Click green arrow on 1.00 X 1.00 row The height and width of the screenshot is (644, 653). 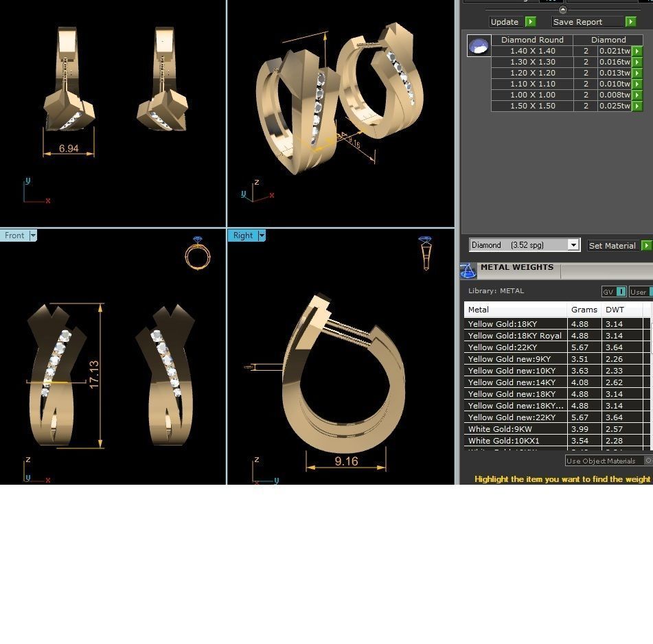637,95
